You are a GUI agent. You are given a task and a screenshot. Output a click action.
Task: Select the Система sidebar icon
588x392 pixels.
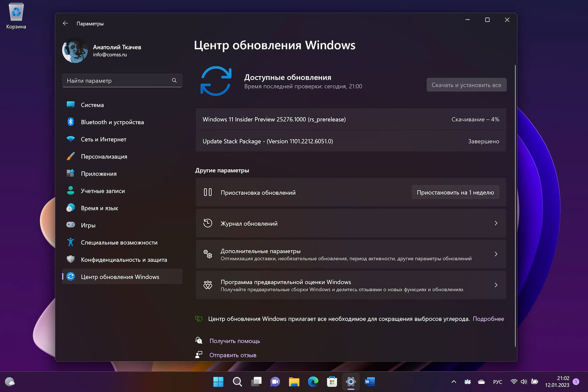click(x=71, y=105)
